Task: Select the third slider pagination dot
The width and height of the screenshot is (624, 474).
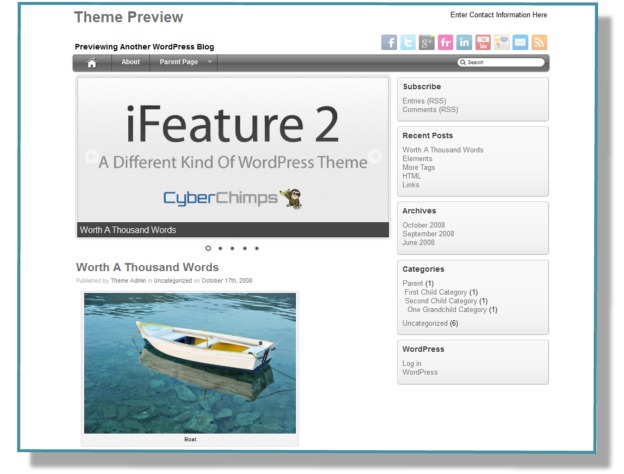Action: [x=232, y=248]
